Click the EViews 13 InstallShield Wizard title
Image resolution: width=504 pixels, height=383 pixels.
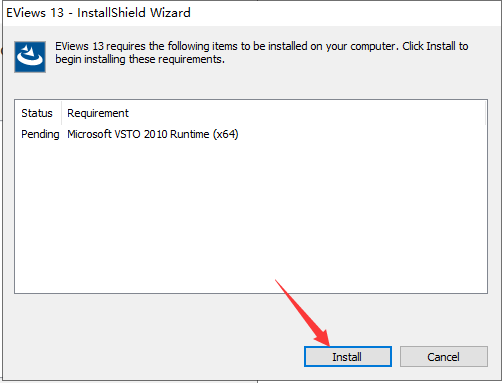(x=98, y=13)
